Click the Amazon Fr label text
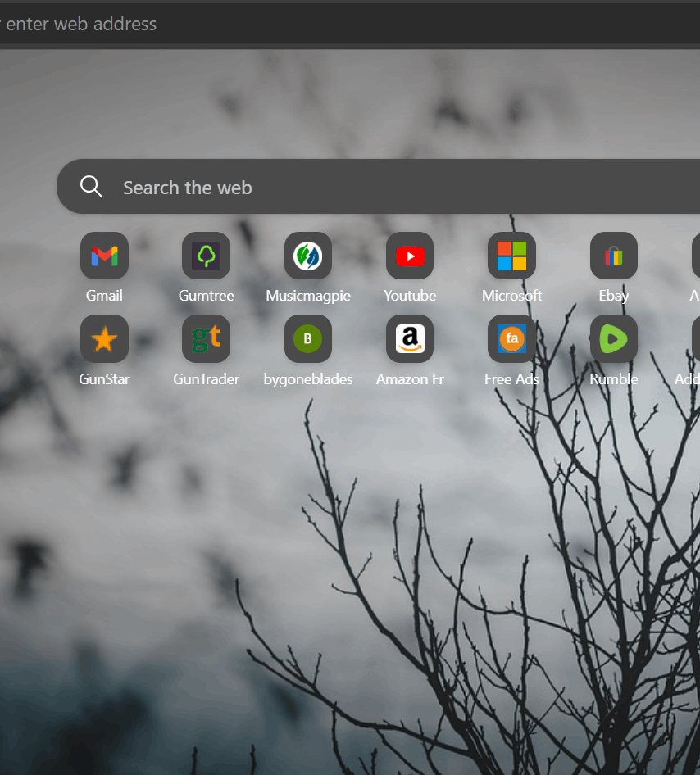700x775 pixels. coord(410,379)
